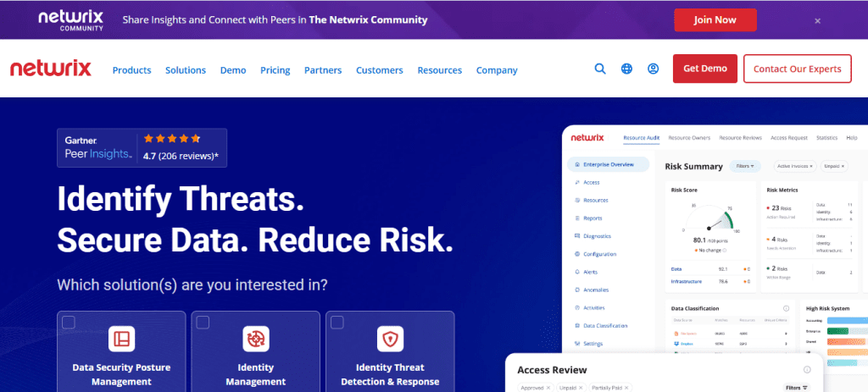The width and height of the screenshot is (868, 392).
Task: Open Settings in the dashboard sidebar
Action: coord(588,344)
